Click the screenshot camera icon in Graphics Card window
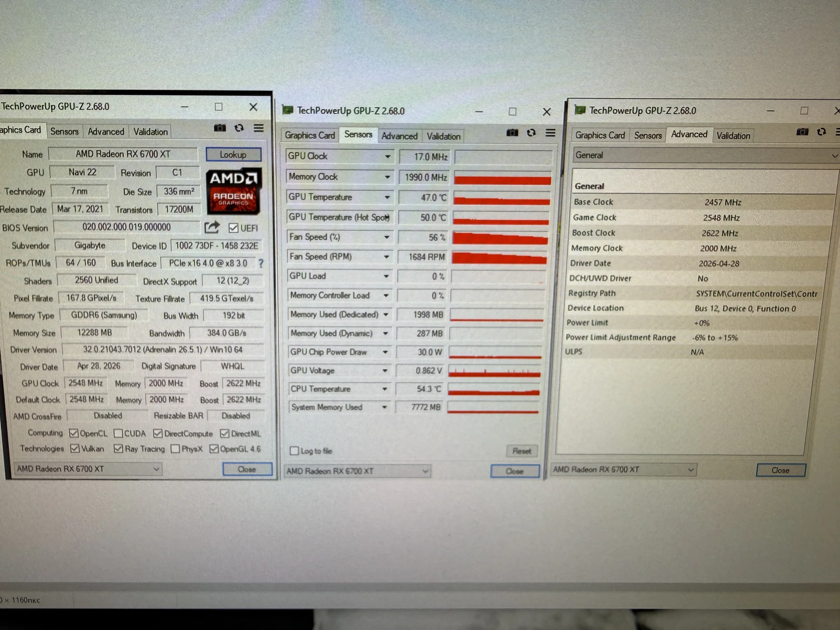Viewport: 840px width, 630px height. pos(220,128)
